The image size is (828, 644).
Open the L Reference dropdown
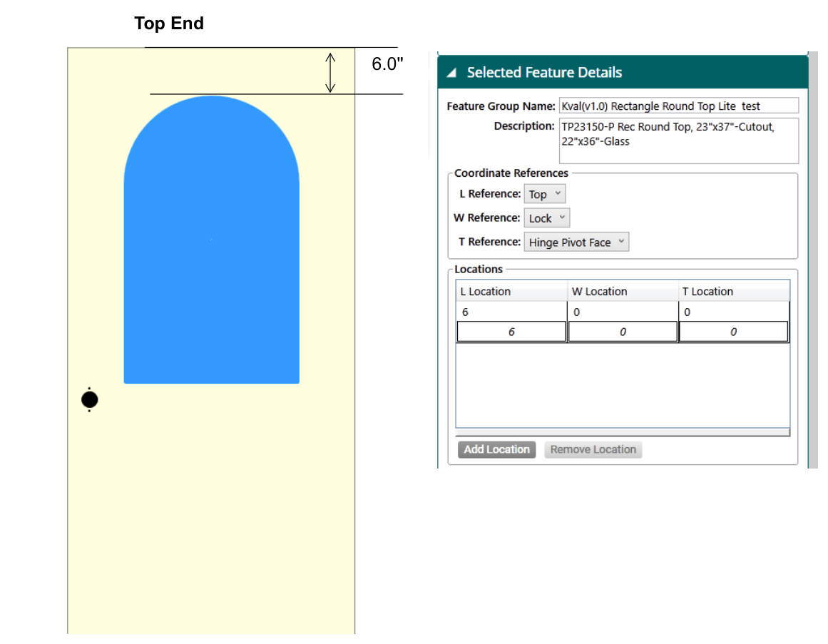pos(544,194)
